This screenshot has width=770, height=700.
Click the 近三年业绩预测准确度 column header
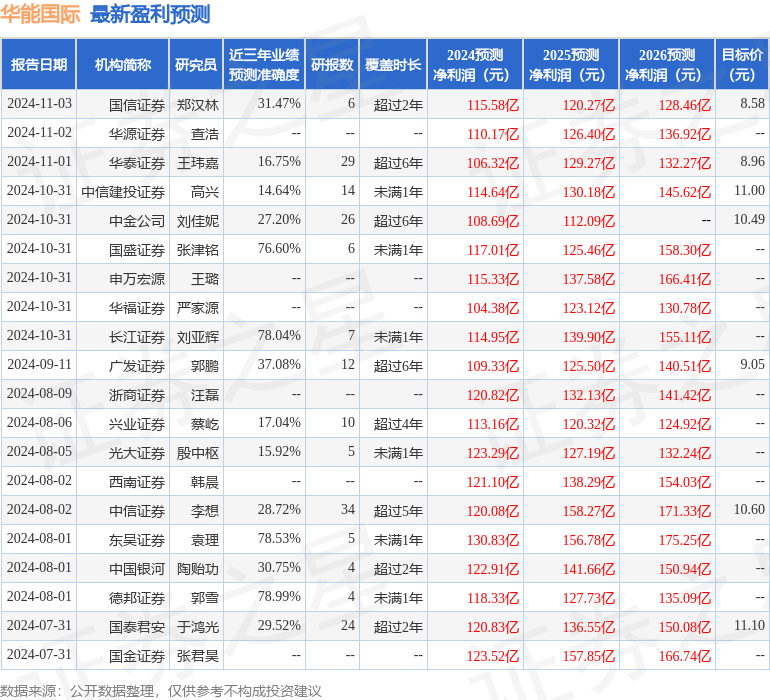coord(264,65)
